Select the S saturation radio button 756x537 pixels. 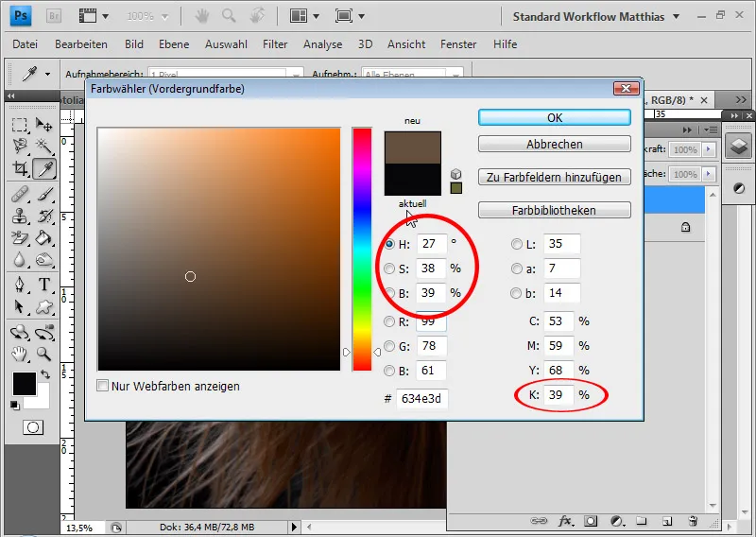(x=389, y=268)
